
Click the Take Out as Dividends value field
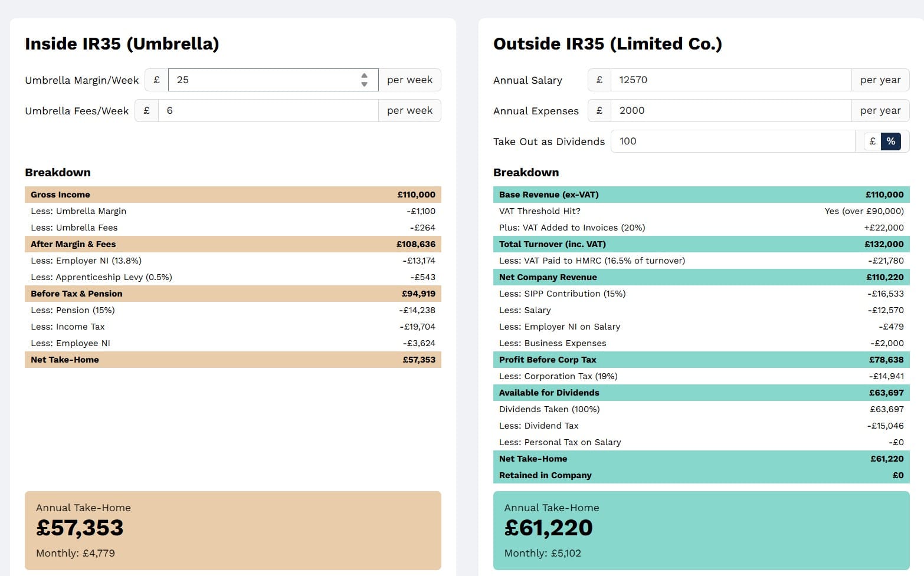click(x=726, y=141)
